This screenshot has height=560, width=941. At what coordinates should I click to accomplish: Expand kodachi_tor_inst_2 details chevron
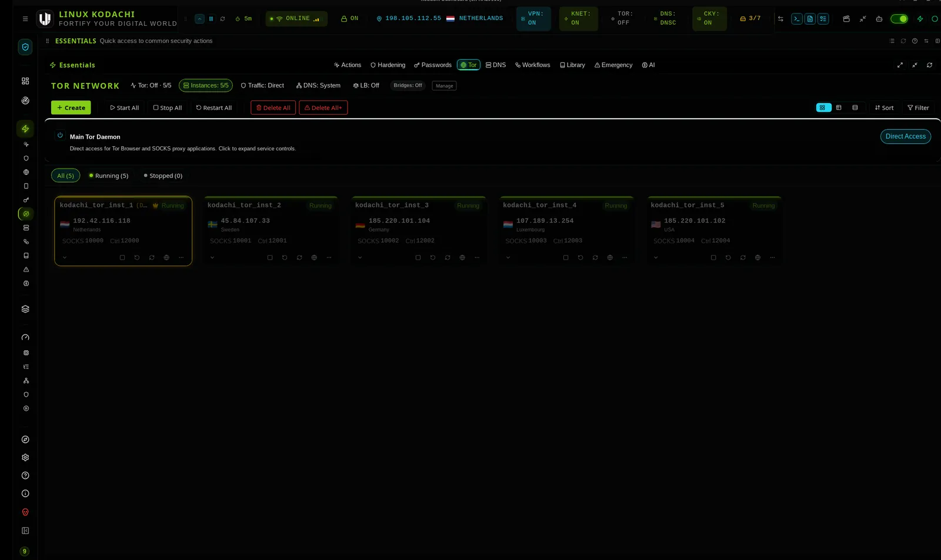tap(212, 258)
